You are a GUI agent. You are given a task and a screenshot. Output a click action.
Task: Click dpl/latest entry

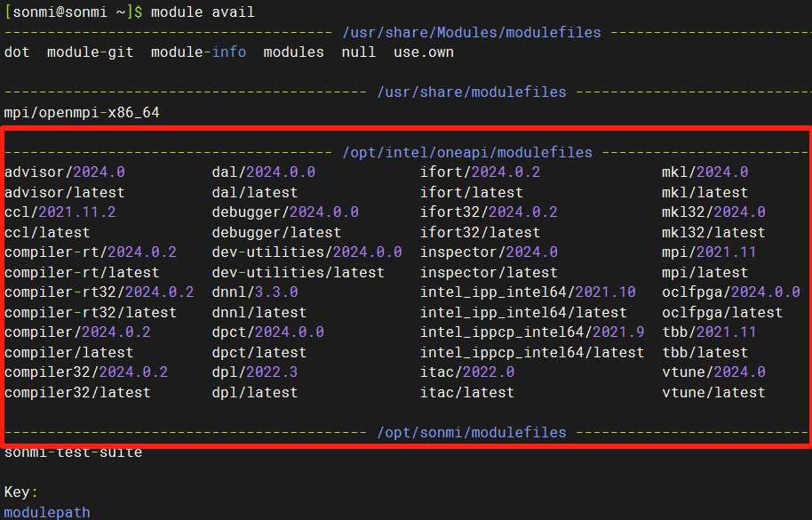[x=255, y=393]
